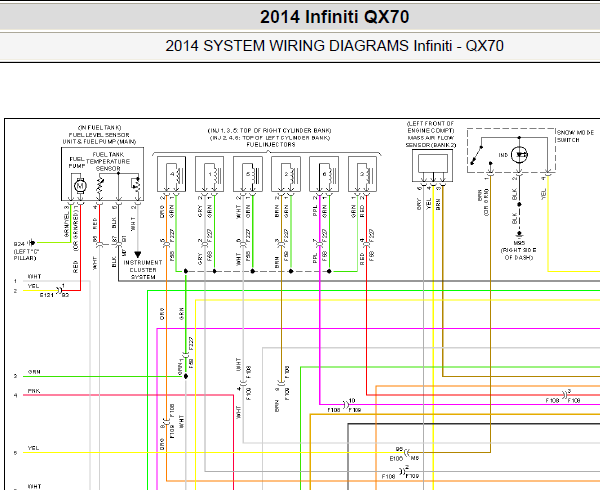Click fuel injector number 2 symbol
The image size is (600, 490).
tap(286, 174)
